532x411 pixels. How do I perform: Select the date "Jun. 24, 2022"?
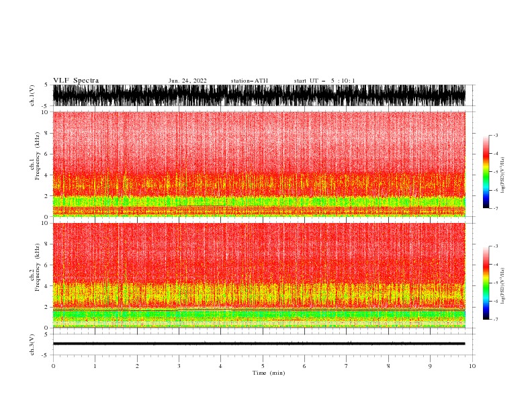coord(187,81)
